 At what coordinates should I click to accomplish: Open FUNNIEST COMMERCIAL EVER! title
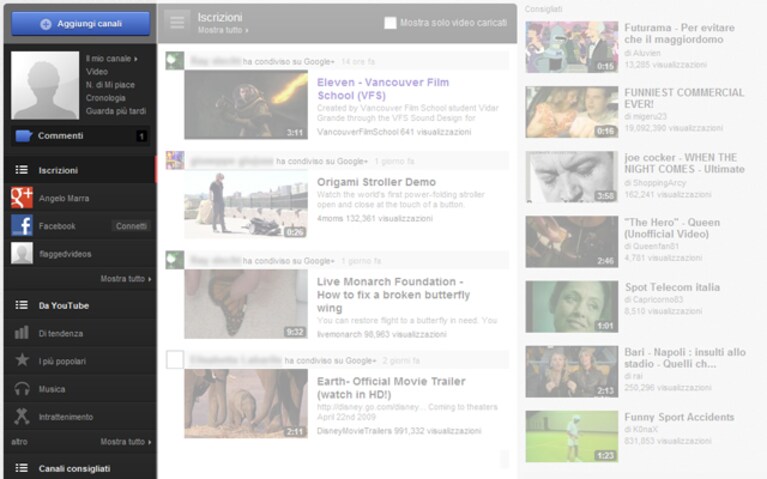click(x=684, y=98)
